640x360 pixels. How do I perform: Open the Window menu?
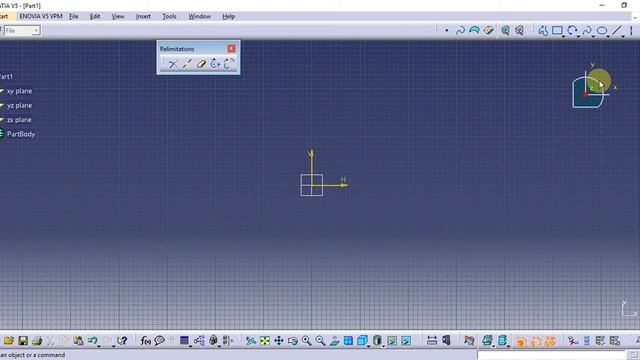coord(199,16)
